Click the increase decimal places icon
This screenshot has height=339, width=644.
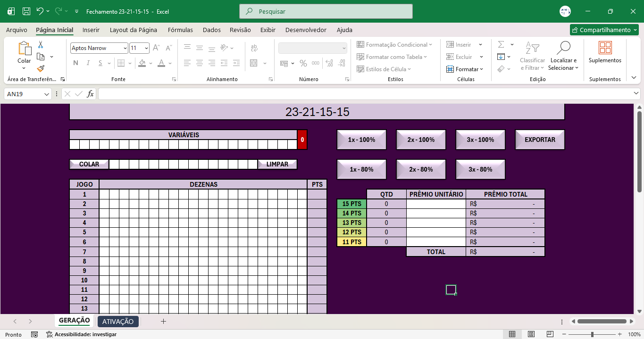pos(329,63)
